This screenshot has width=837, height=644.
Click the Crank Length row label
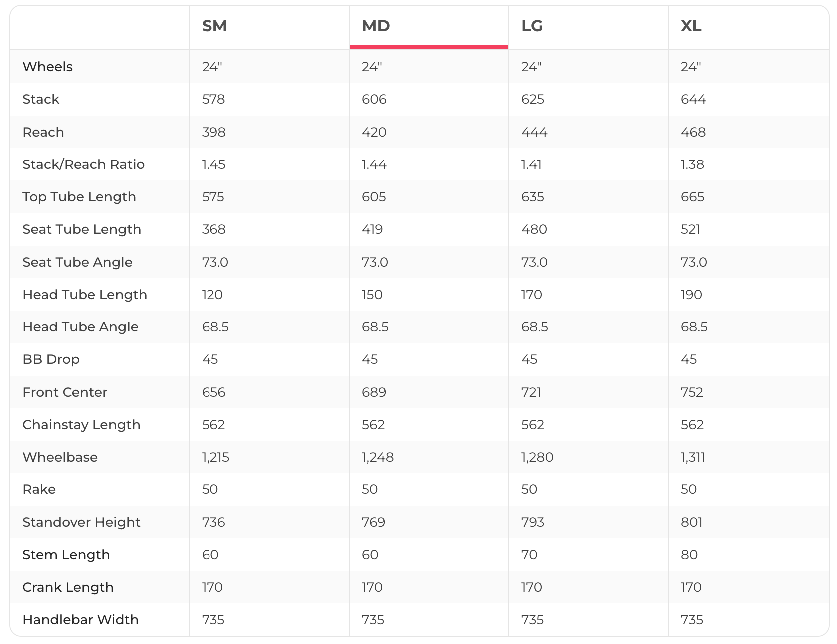pyautogui.click(x=68, y=587)
